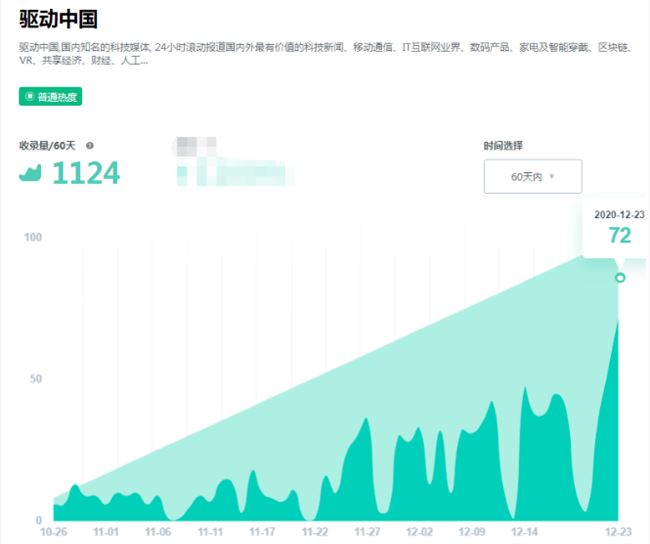Click the 100 y-axis label
The image size is (650, 544).
click(33, 237)
